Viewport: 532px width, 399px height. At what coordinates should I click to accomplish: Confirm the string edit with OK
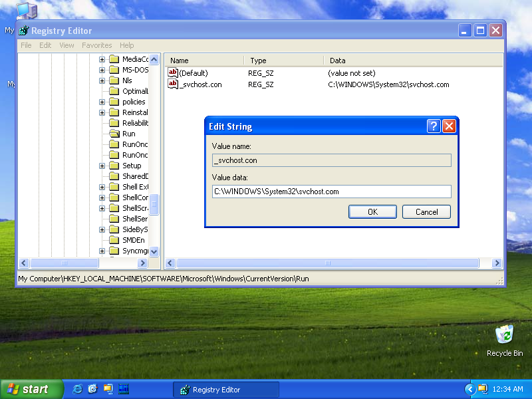click(372, 211)
